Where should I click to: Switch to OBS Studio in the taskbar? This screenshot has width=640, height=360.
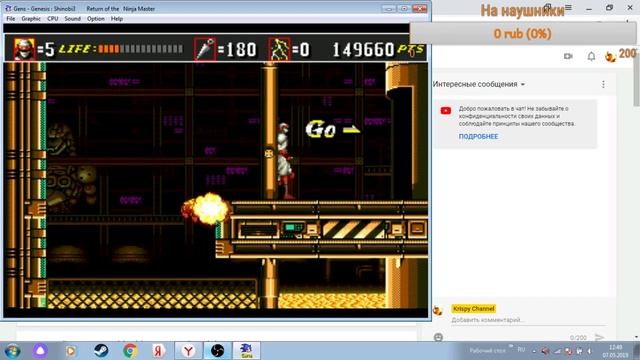(x=218, y=351)
